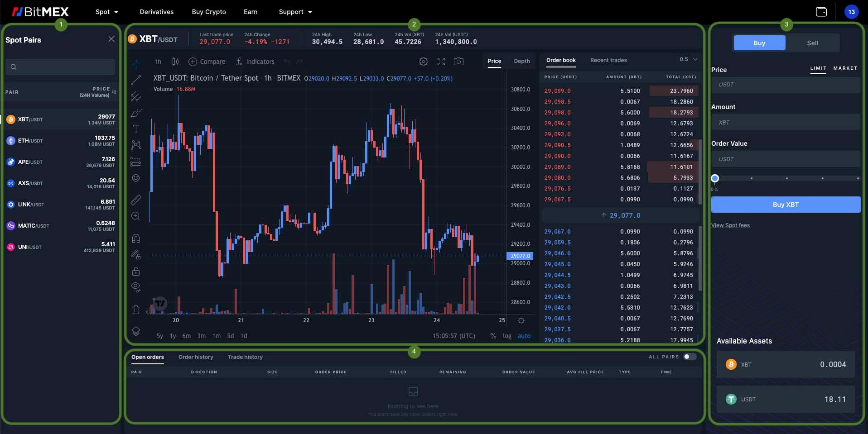Open the user account avatar

851,12
